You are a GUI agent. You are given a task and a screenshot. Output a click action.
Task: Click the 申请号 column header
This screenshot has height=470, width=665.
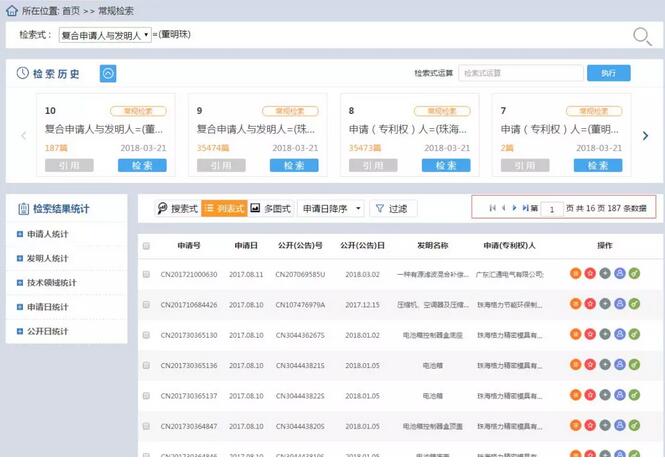pos(189,245)
